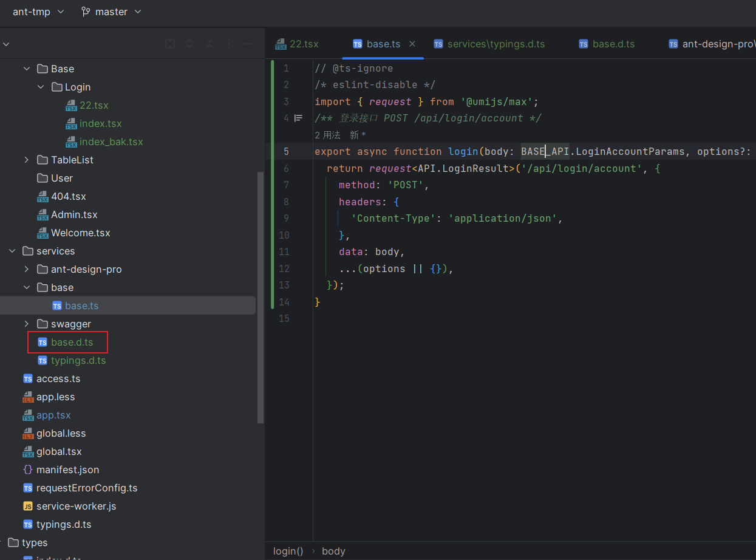Open the Project panel options kebab menu

pyautogui.click(x=229, y=43)
